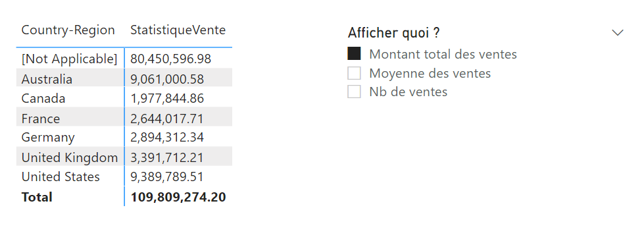Collapse the Afficher quoi slicer chevron
Screen dimensions: 644x245
click(x=617, y=32)
